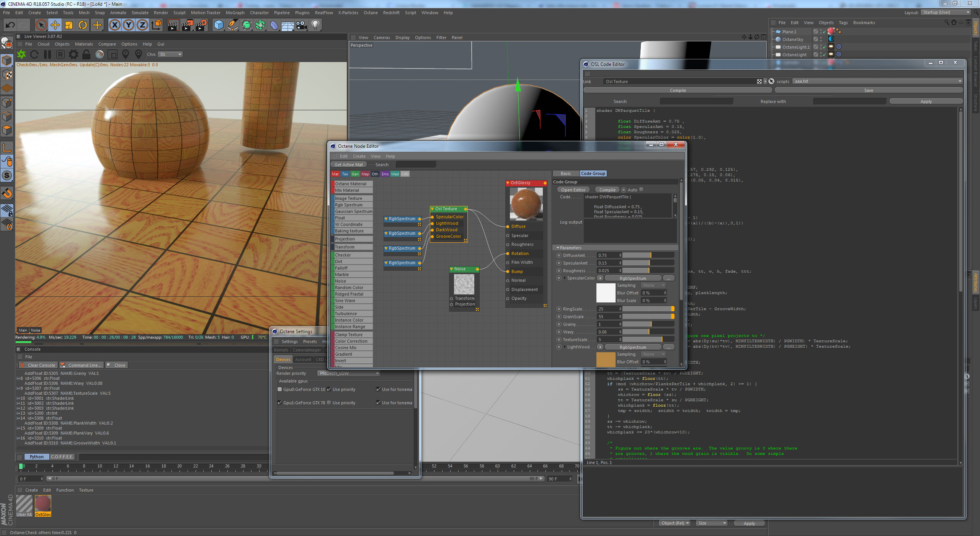The height and width of the screenshot is (536, 980).
Task: Click the Roughness parameter animation dot
Action: pos(559,271)
